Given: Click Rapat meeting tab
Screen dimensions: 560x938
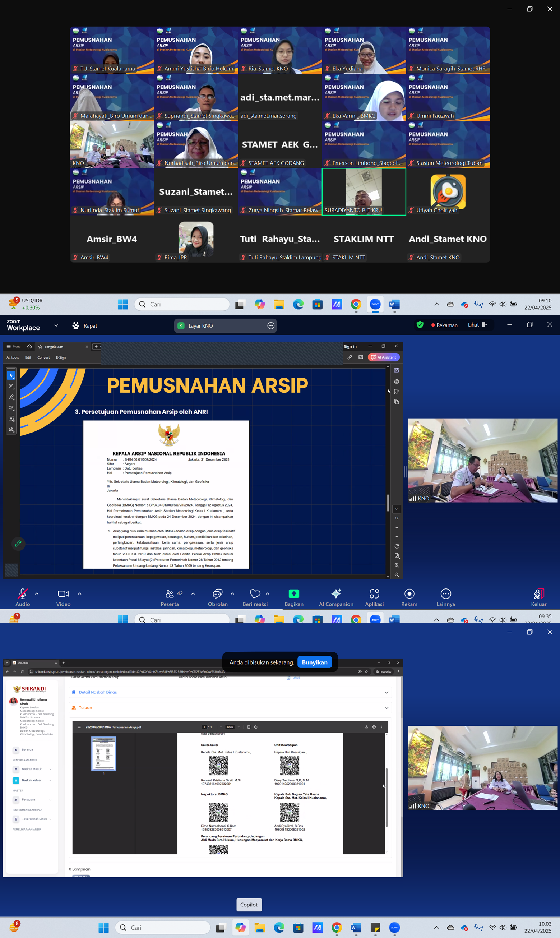Looking at the screenshot, I should pyautogui.click(x=85, y=325).
